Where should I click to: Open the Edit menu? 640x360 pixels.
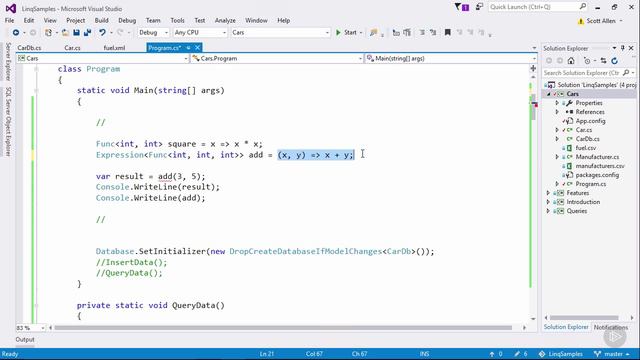coord(29,20)
